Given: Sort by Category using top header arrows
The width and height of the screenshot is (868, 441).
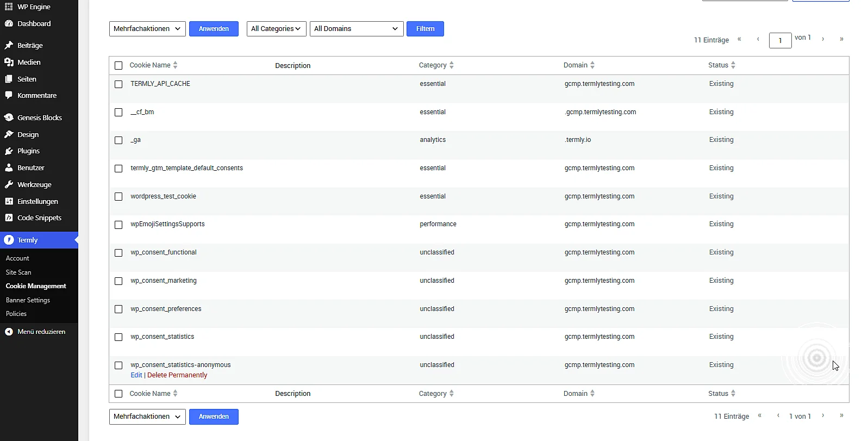Looking at the screenshot, I should coord(452,65).
